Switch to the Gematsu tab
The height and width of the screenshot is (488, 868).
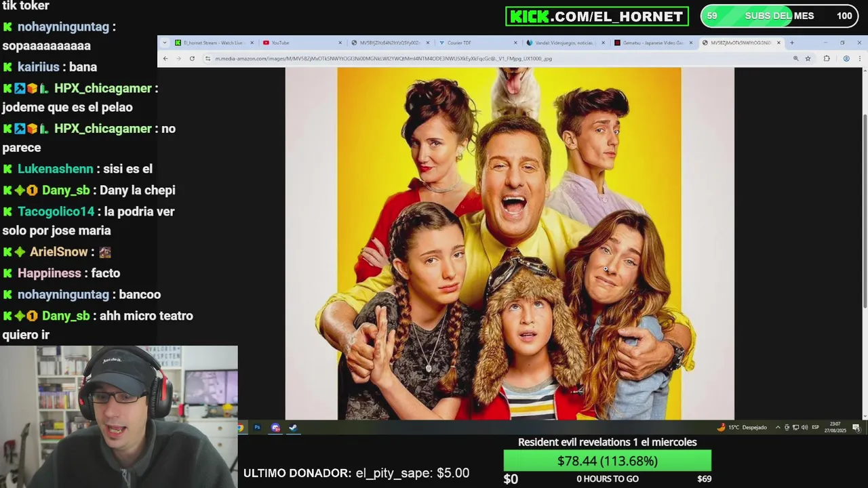coord(654,43)
